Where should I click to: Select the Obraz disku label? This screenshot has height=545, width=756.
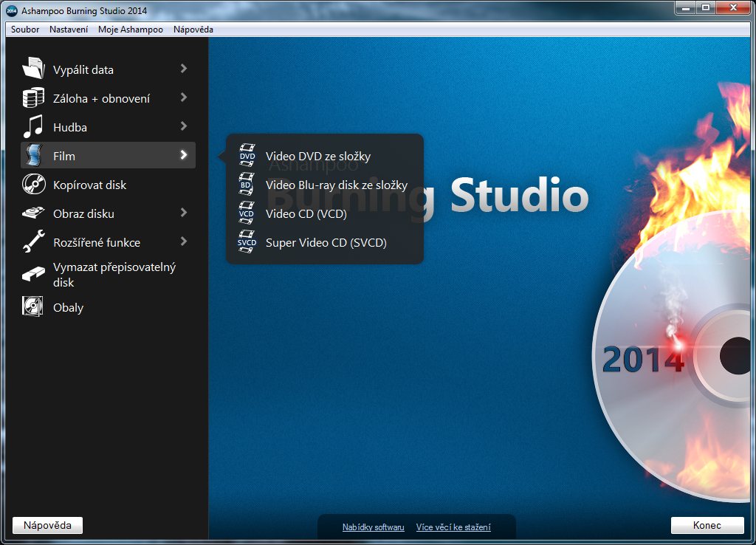pos(83,213)
